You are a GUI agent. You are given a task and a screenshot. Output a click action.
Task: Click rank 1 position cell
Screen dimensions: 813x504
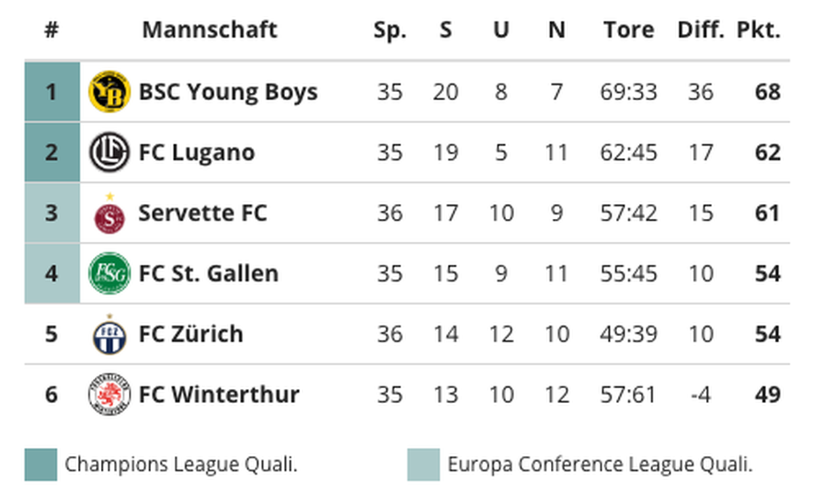click(x=52, y=91)
